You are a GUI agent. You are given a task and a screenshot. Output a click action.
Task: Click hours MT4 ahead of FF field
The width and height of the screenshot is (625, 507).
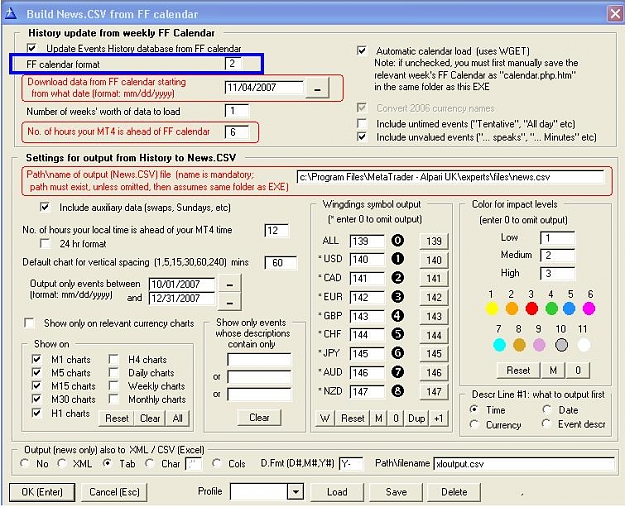[x=237, y=132]
